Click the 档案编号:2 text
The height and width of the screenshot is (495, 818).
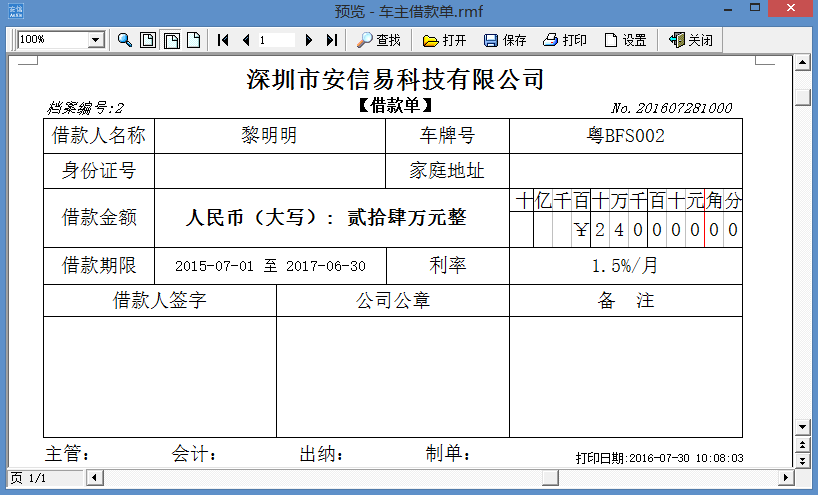coord(86,108)
